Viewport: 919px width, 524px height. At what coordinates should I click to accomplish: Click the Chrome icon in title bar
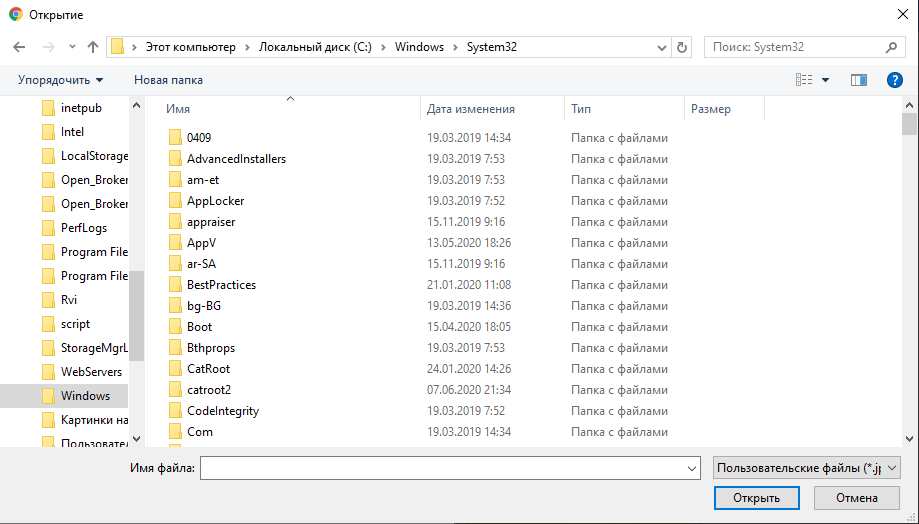[16, 15]
